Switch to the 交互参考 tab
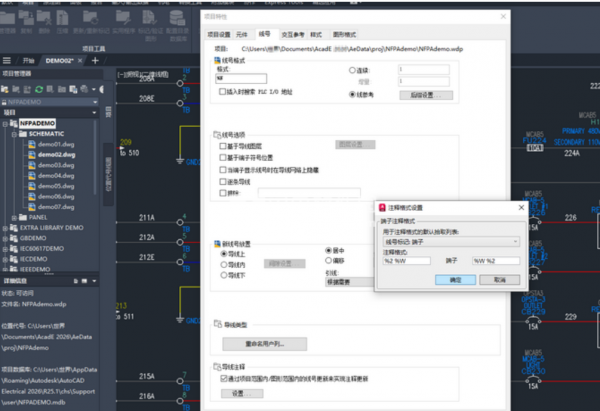This screenshot has width=600, height=411. click(293, 34)
